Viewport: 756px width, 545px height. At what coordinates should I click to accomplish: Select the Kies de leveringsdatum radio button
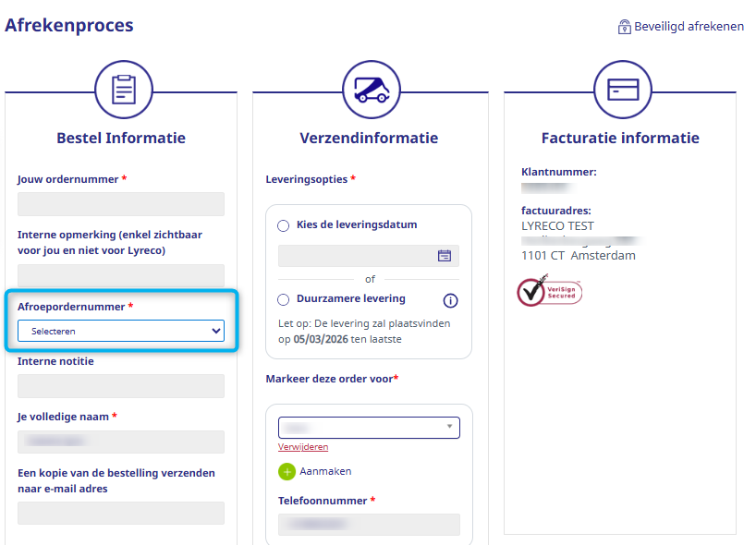click(x=283, y=225)
